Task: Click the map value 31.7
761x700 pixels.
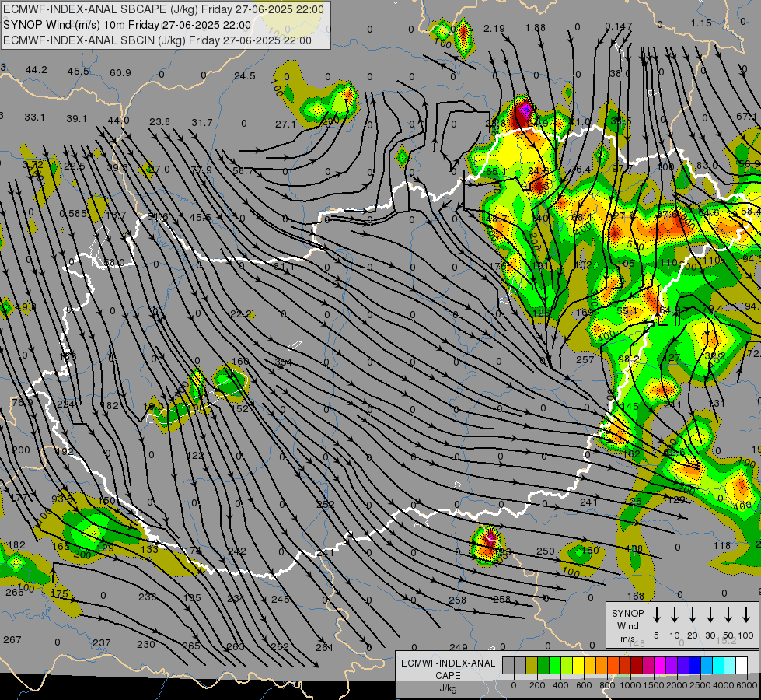Action: [x=202, y=122]
